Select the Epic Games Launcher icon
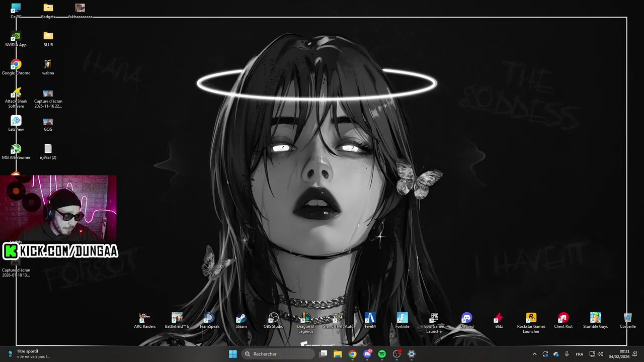Viewport: 644px width, 362px height. pos(435,323)
